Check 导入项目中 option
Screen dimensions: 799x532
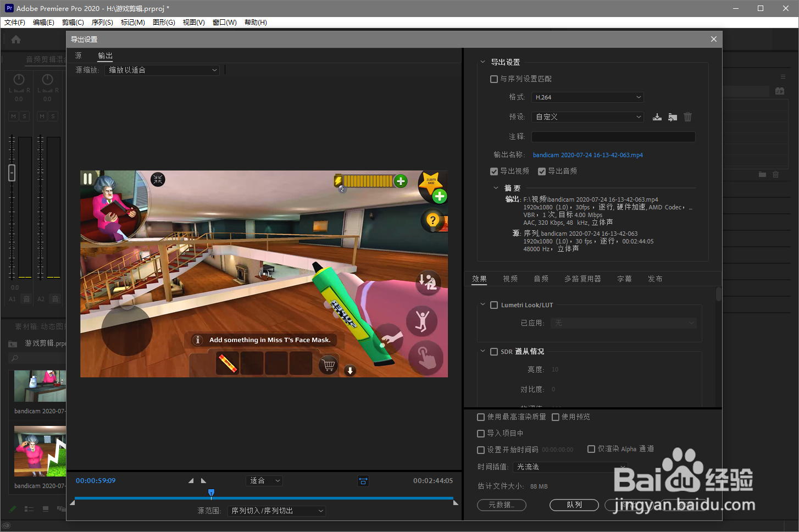pyautogui.click(x=481, y=434)
